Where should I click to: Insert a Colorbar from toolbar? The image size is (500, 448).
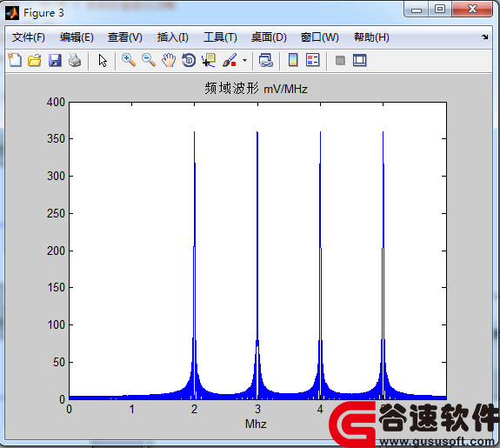pyautogui.click(x=293, y=60)
